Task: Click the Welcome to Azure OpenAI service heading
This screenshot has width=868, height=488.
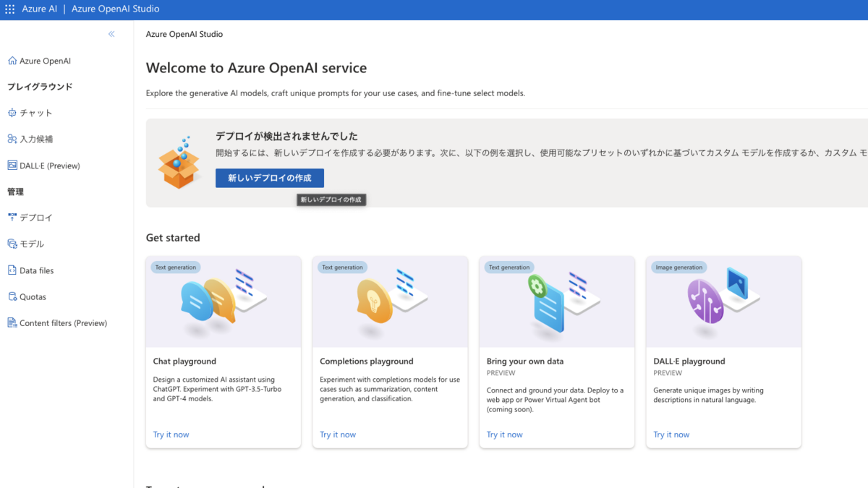Action: point(256,68)
